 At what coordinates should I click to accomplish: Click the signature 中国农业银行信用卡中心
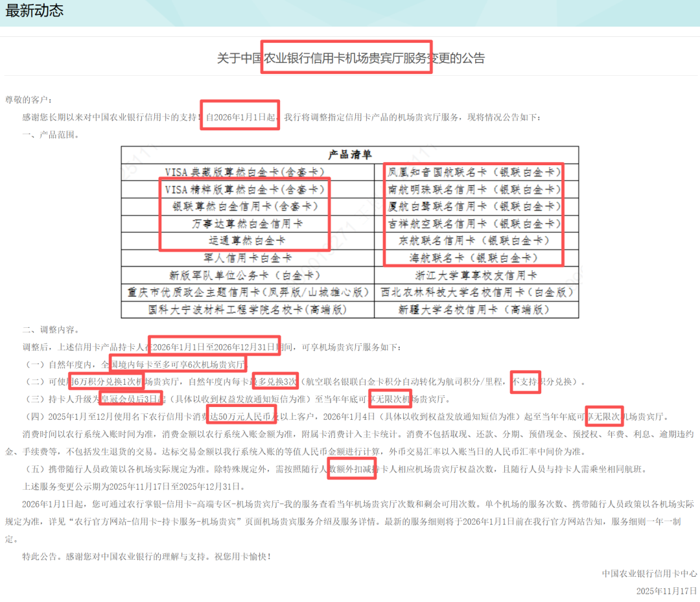tap(649, 573)
